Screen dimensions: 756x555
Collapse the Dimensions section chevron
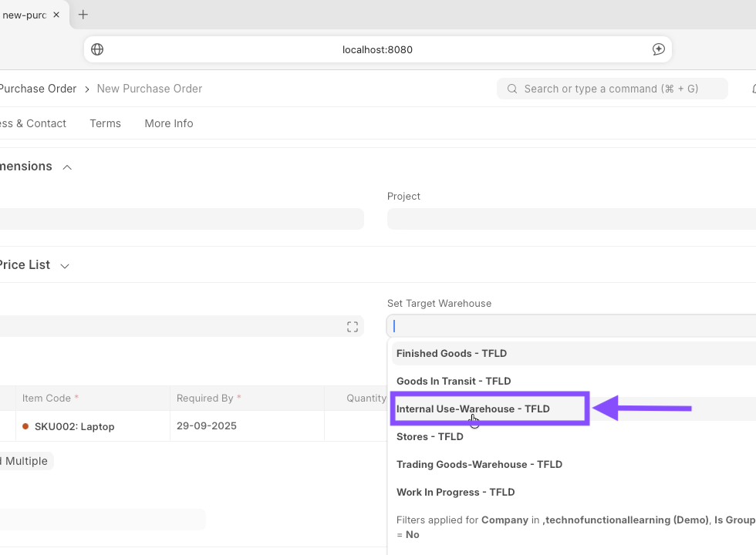point(67,167)
